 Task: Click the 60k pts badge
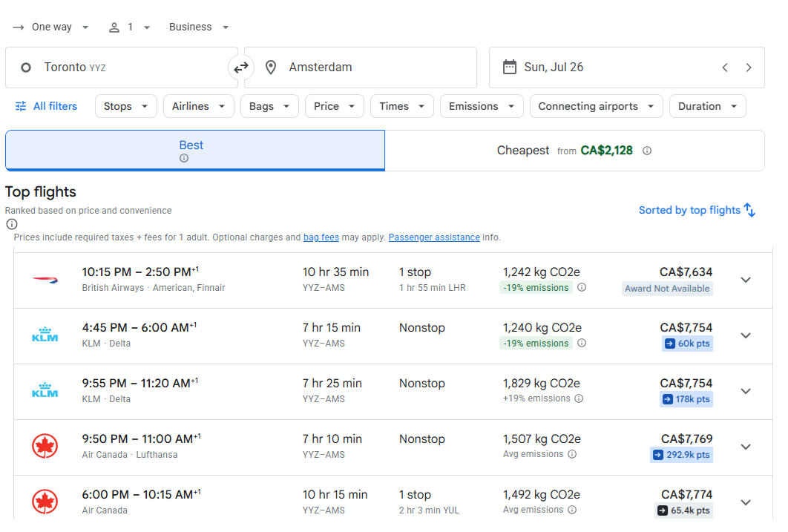tap(688, 344)
